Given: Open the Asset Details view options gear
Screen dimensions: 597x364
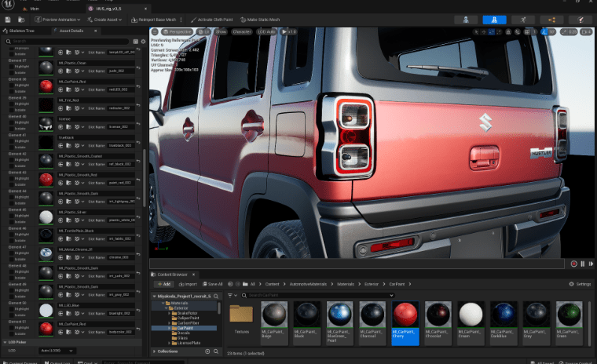Looking at the screenshot, I should click(143, 41).
